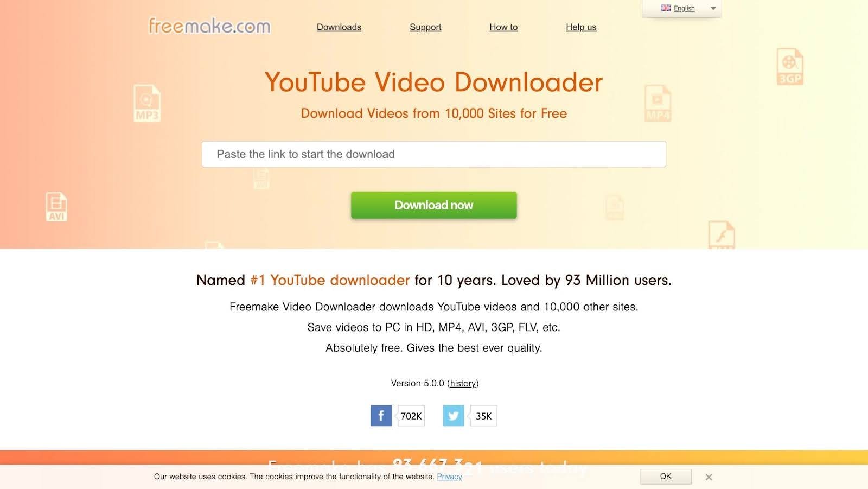Viewport: 868px width, 489px height.
Task: Click the Twitter bird icon
Action: pyautogui.click(x=453, y=416)
